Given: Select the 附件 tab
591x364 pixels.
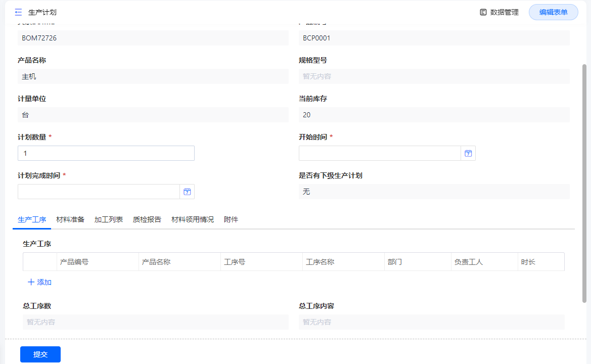Looking at the screenshot, I should tap(231, 220).
